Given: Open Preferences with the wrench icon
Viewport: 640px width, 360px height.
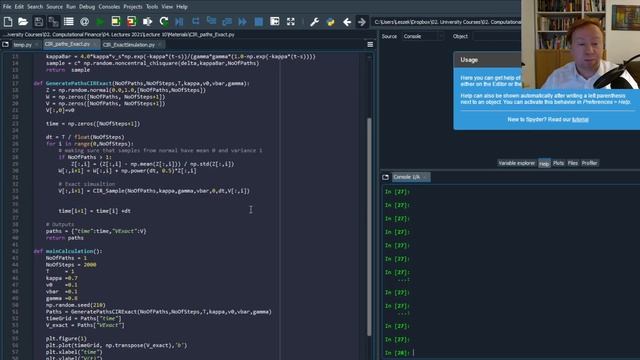Looking at the screenshot, I should pyautogui.click(x=314, y=22).
